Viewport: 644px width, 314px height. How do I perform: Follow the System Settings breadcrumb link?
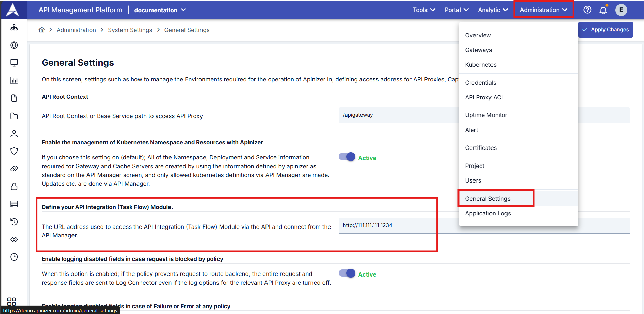[130, 30]
